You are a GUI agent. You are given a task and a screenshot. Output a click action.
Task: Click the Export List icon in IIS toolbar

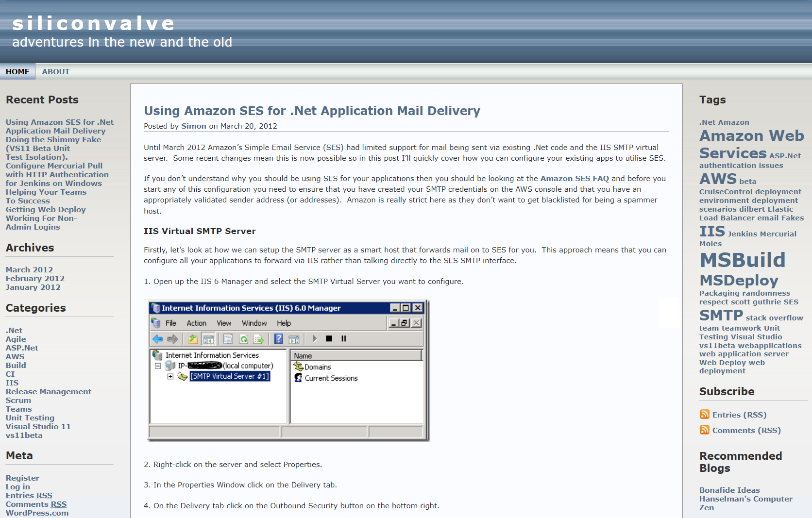click(258, 339)
